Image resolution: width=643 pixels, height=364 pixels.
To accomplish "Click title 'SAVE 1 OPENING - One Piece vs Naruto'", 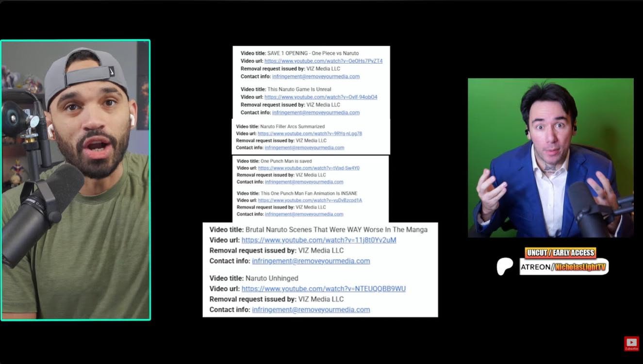I will (313, 53).
